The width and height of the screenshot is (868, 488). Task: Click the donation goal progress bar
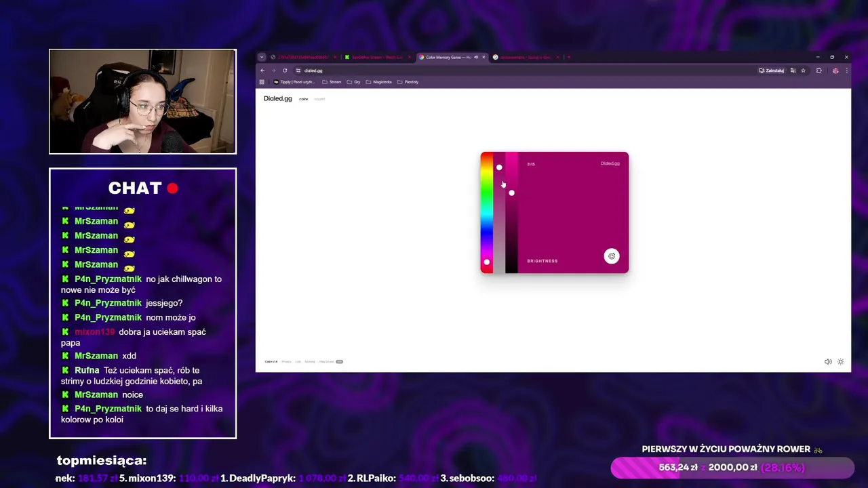pos(732,468)
